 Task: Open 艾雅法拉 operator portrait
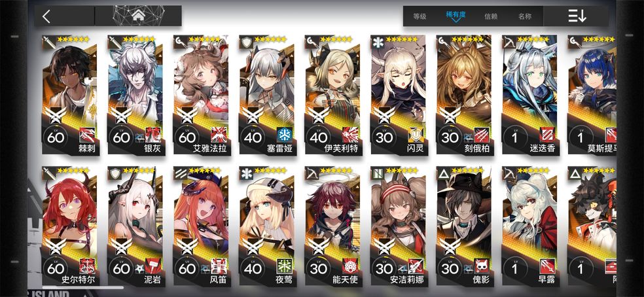[202, 78]
